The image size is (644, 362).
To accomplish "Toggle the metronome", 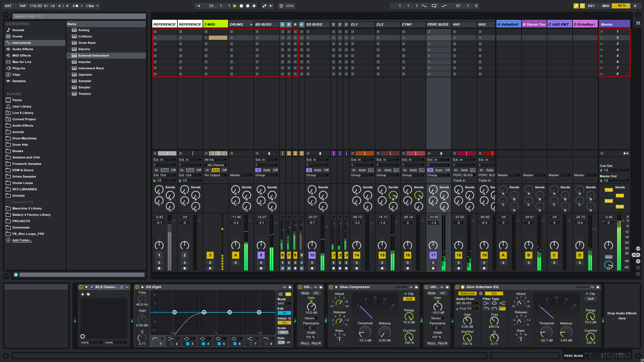I will [x=75, y=6].
